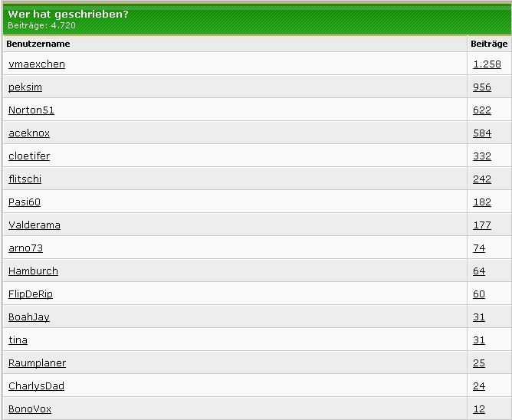Click the arno73 username

point(25,248)
